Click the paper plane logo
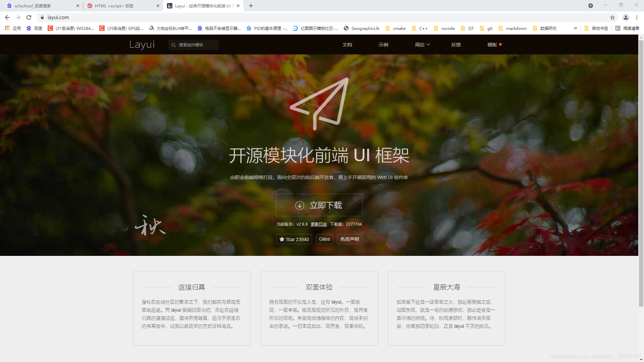Viewport: 644px width, 362px height. click(x=319, y=104)
